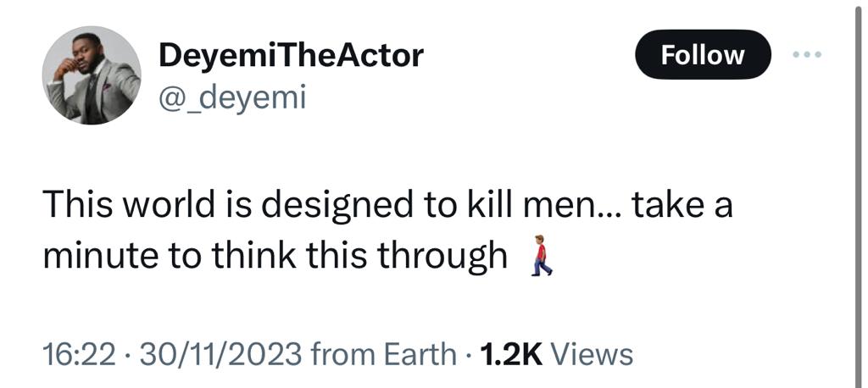Click the 16:22 timestamp
This screenshot has width=868, height=388.
[78, 354]
